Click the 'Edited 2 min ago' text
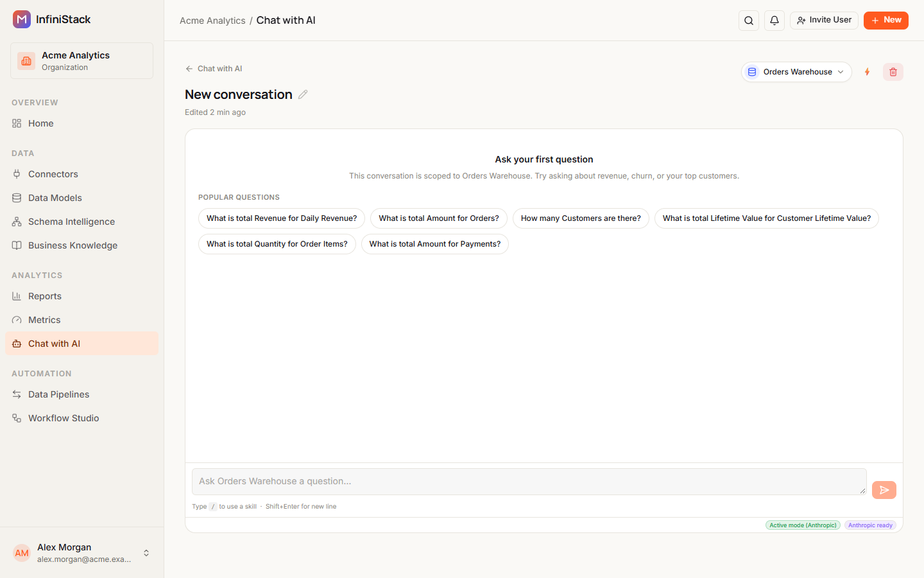Screen dimensions: 924x578 tap(215, 112)
